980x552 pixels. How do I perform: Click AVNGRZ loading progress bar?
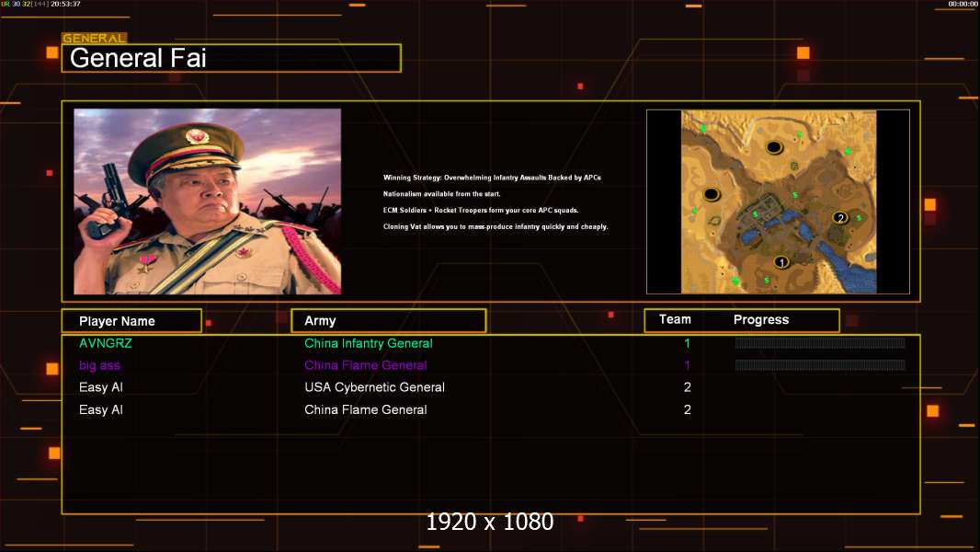(x=820, y=342)
